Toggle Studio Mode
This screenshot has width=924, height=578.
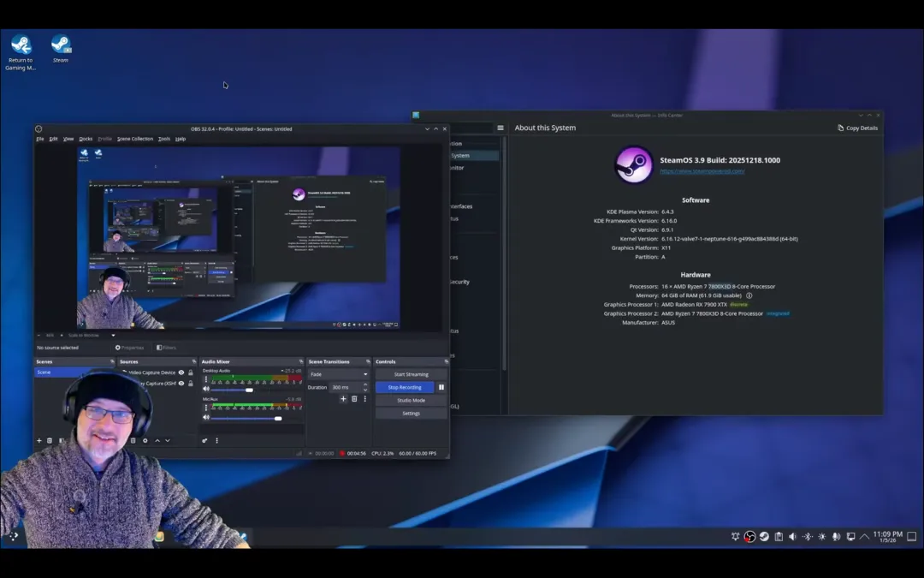coord(411,400)
